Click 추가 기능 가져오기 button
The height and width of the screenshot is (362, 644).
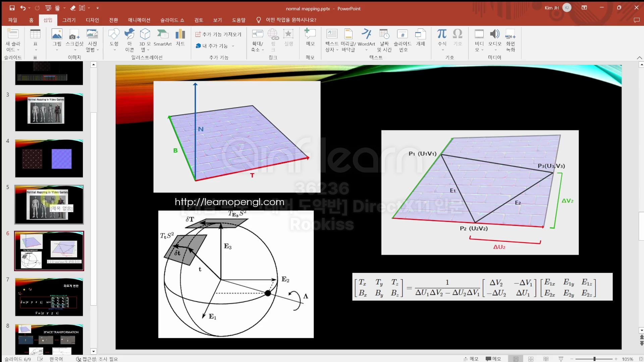coord(218,34)
